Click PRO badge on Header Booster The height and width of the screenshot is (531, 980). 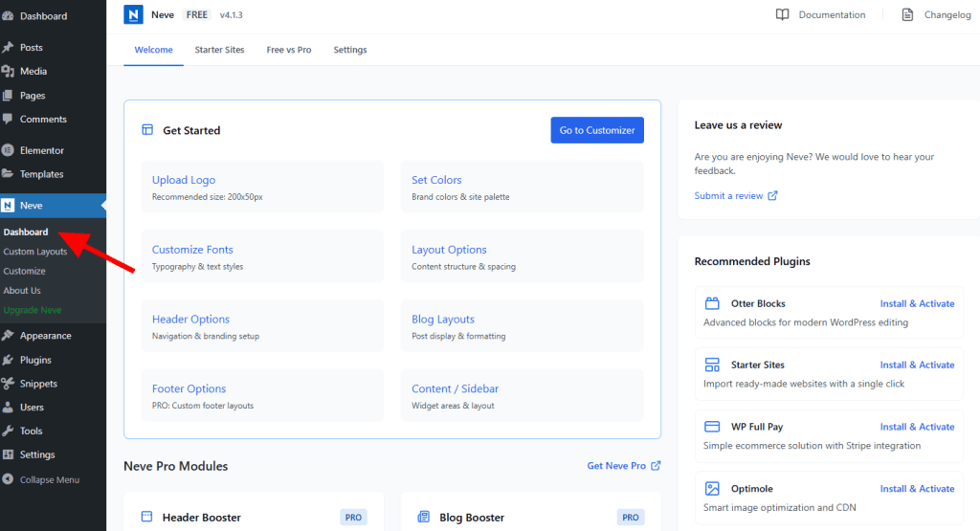[353, 518]
